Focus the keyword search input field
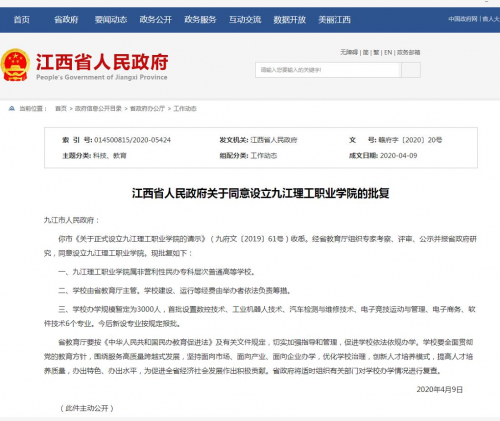The image size is (500, 421). (x=328, y=70)
